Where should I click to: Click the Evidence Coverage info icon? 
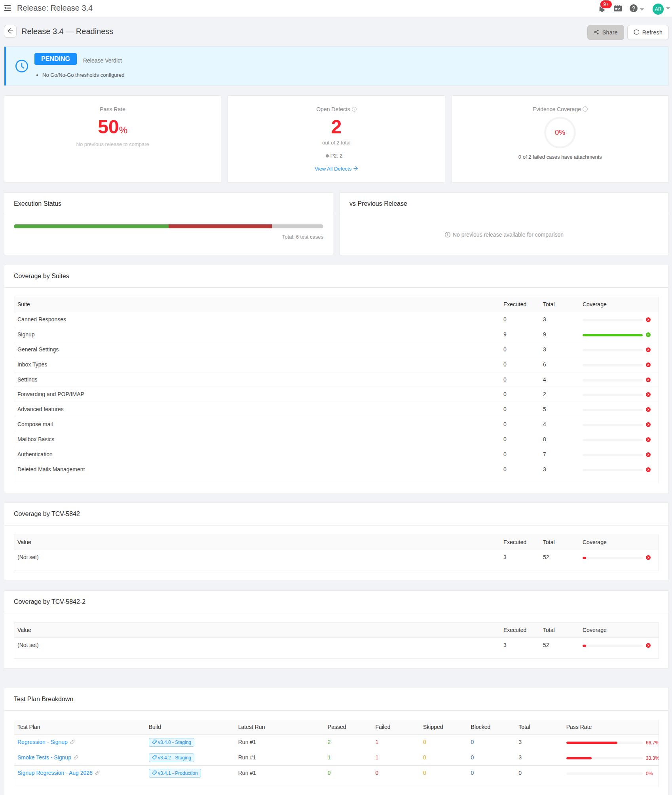[x=585, y=109]
